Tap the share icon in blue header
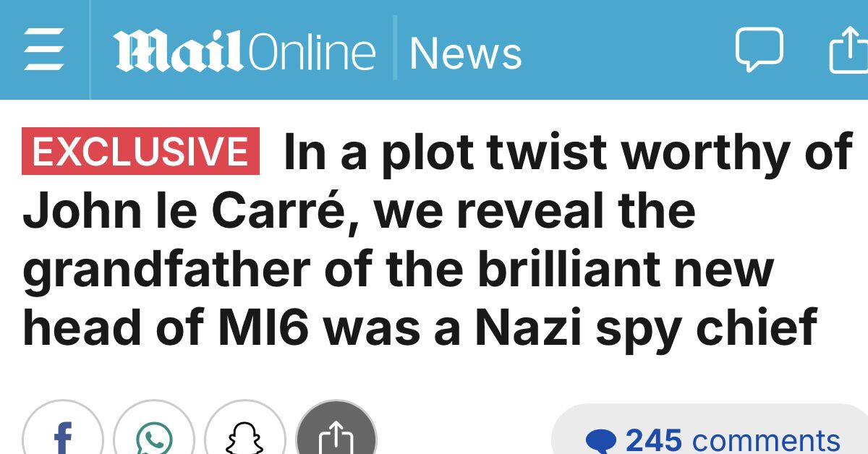This screenshot has width=868, height=454. [849, 49]
